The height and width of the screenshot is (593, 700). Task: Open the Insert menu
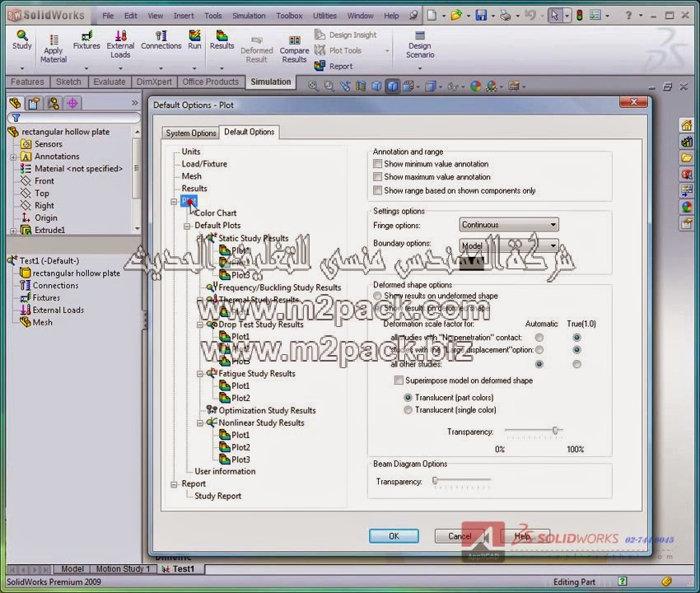184,16
